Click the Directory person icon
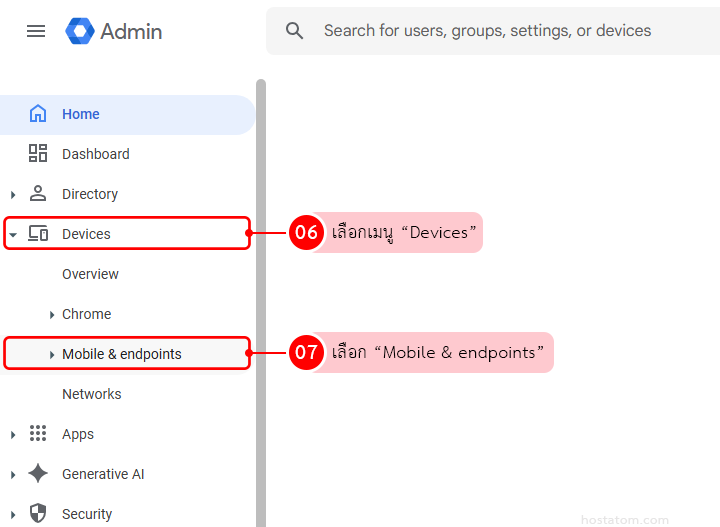The width and height of the screenshot is (720, 527). 38,194
